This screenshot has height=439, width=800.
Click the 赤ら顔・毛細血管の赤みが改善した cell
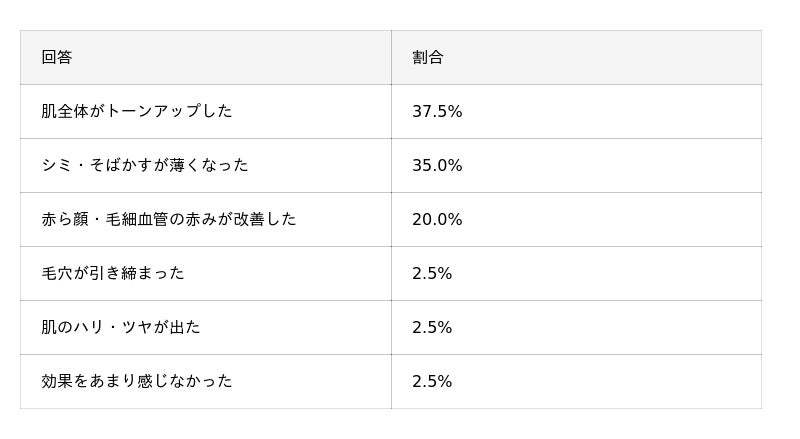168,219
